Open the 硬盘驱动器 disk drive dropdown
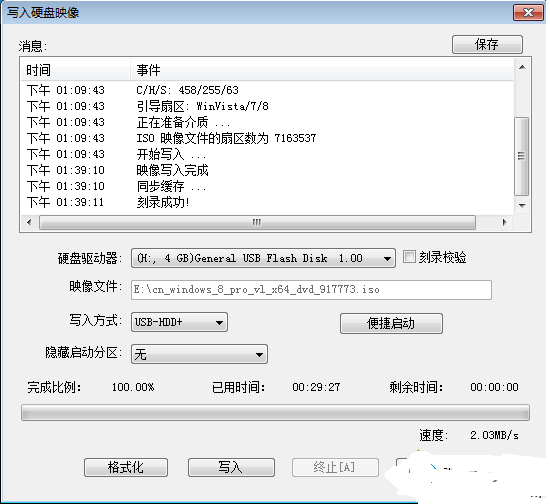 click(263, 258)
